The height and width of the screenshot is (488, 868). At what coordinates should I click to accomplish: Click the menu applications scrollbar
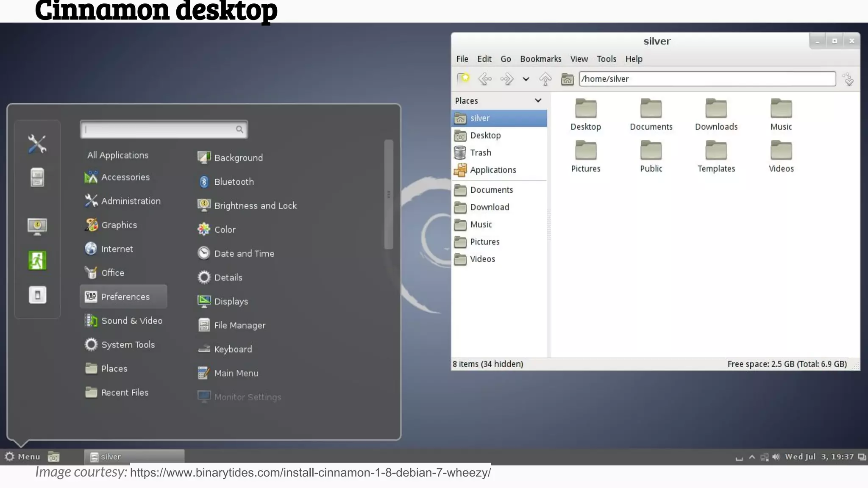click(388, 194)
